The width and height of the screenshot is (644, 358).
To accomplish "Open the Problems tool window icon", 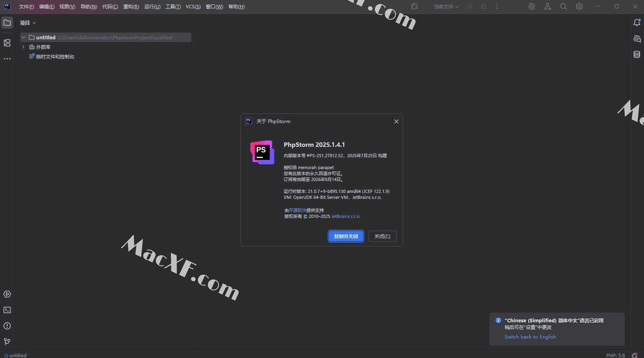I will pyautogui.click(x=7, y=326).
